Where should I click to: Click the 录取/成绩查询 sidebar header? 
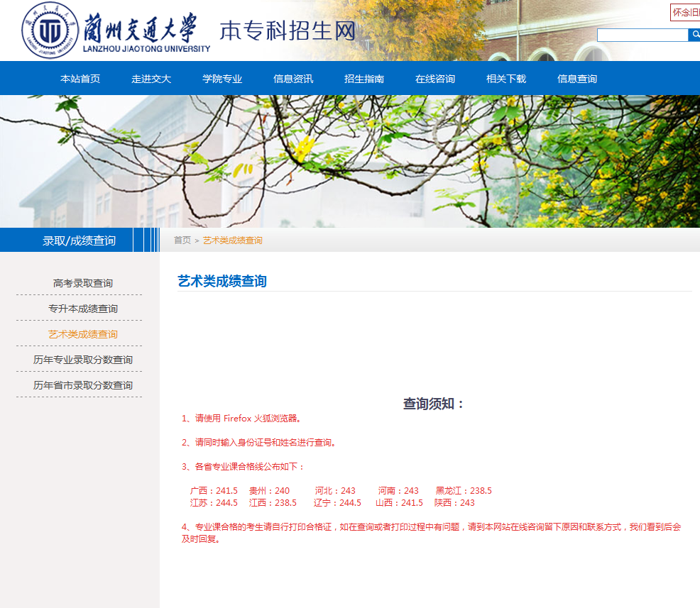(x=80, y=241)
